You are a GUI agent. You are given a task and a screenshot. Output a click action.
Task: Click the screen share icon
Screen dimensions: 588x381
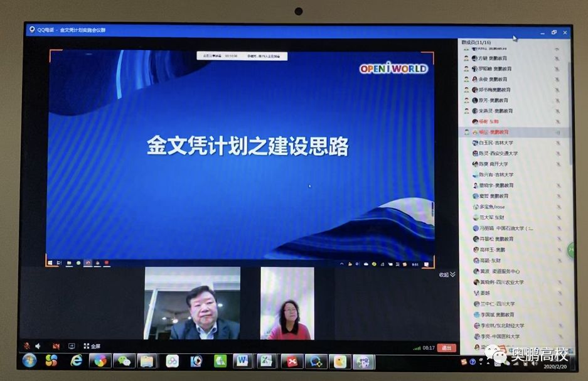pos(71,346)
